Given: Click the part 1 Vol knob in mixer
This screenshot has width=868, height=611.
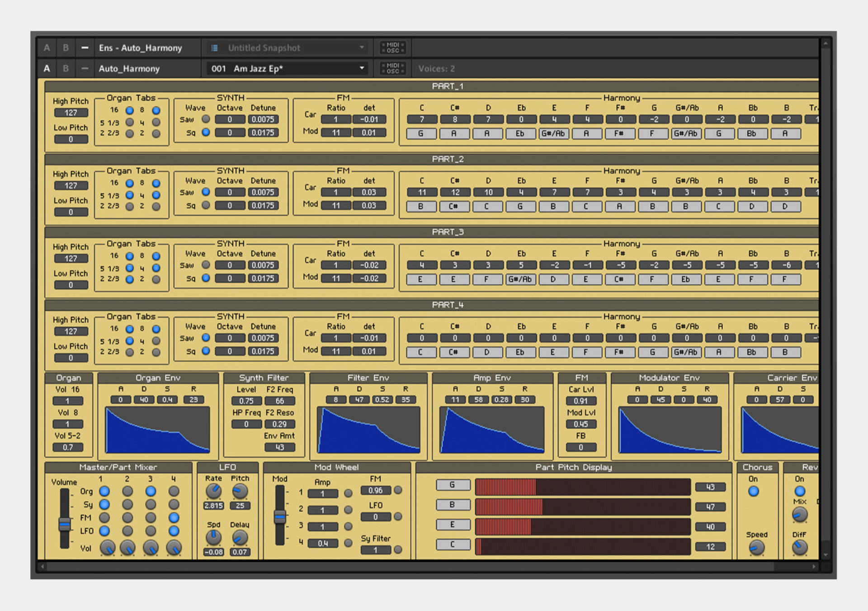Looking at the screenshot, I should (x=107, y=548).
